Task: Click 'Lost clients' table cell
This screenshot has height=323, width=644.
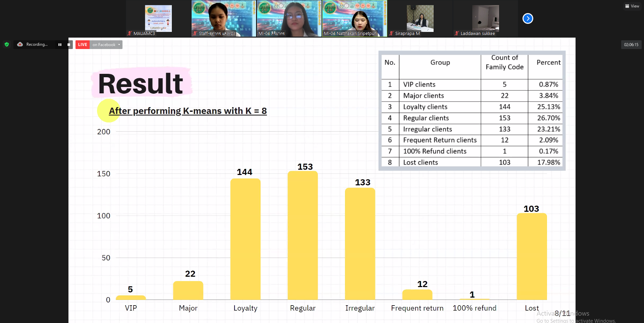Action: tap(440, 162)
